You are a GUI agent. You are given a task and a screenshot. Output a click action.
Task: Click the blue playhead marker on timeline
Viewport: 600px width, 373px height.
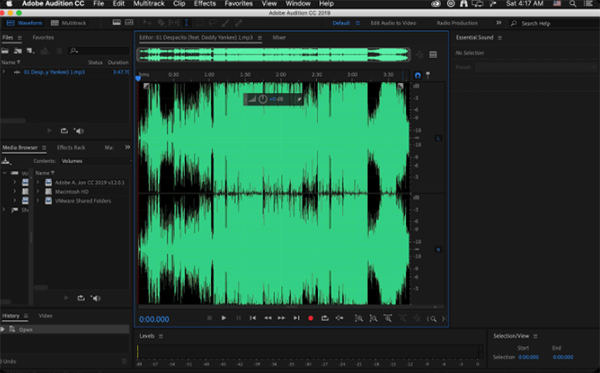pyautogui.click(x=138, y=78)
